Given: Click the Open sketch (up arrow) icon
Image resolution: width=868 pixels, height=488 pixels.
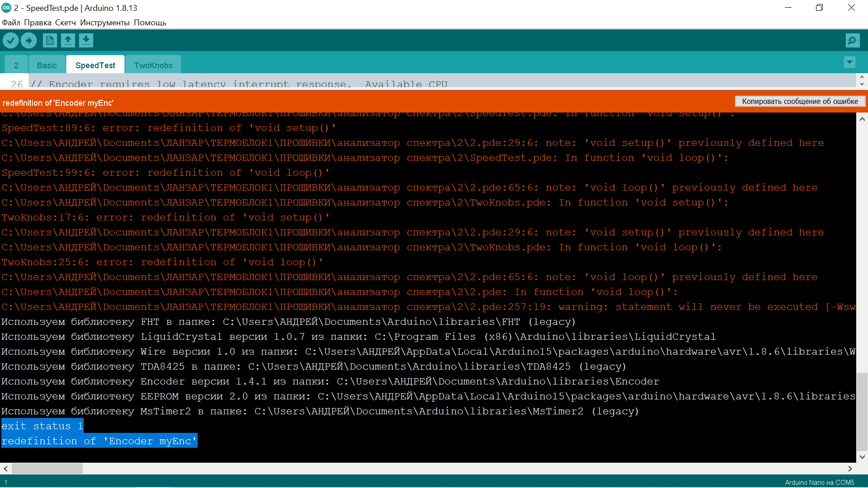Looking at the screenshot, I should pos(68,41).
